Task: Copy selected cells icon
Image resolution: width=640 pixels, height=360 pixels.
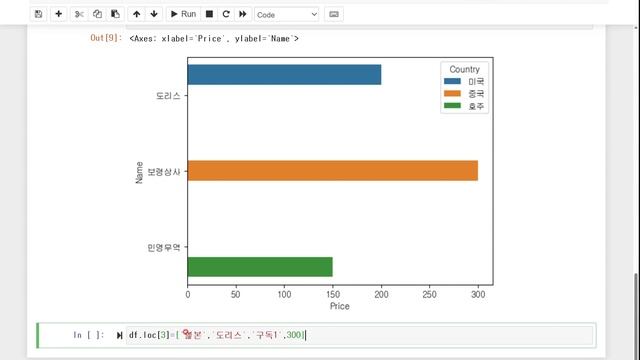Action: point(97,14)
